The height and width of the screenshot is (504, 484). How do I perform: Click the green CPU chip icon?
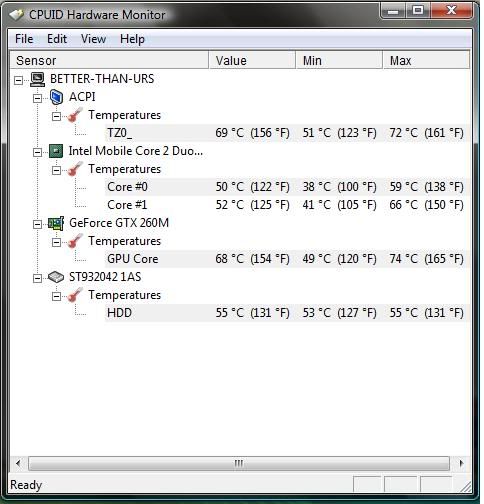coord(56,151)
